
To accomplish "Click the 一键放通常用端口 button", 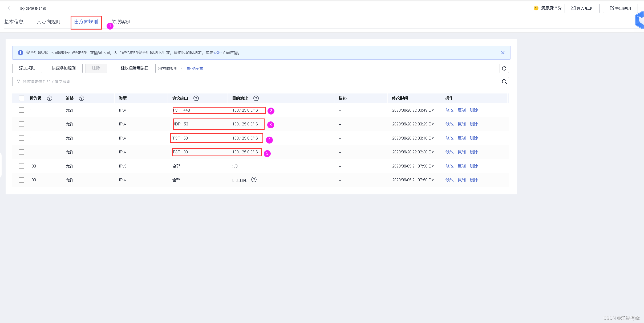I will coord(132,68).
